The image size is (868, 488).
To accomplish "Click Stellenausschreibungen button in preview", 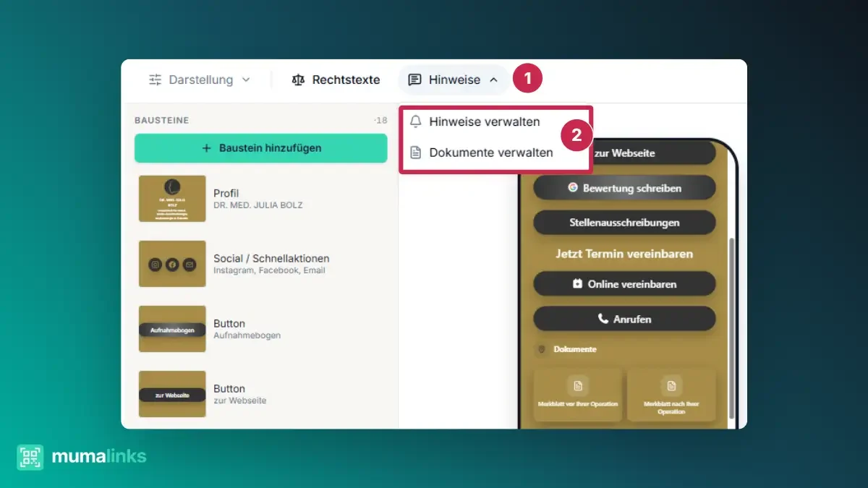I will coord(624,223).
